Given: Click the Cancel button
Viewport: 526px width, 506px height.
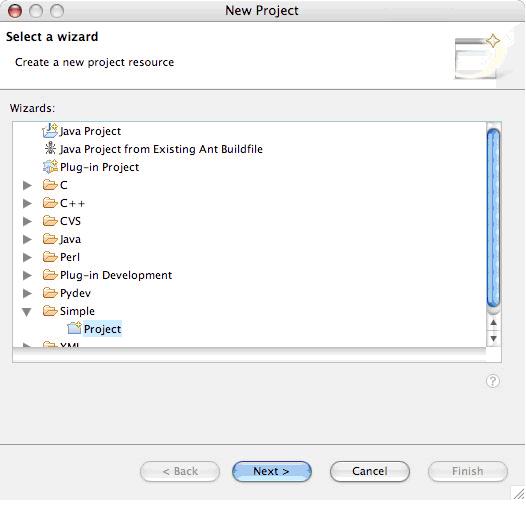Looking at the screenshot, I should click(370, 471).
